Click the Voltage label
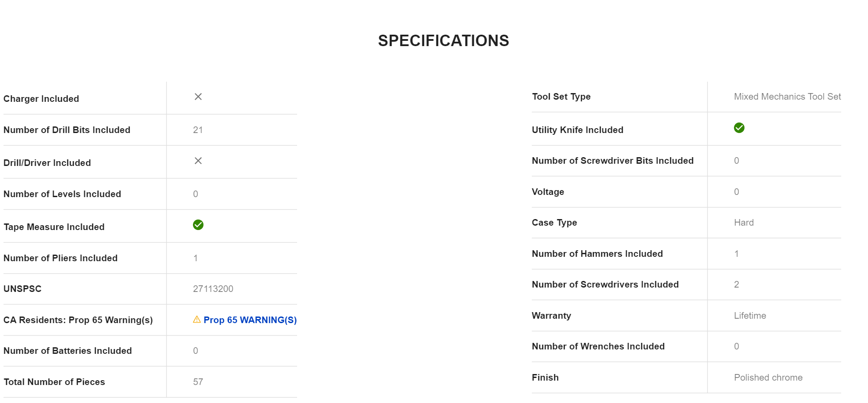The image size is (868, 403). tap(548, 192)
